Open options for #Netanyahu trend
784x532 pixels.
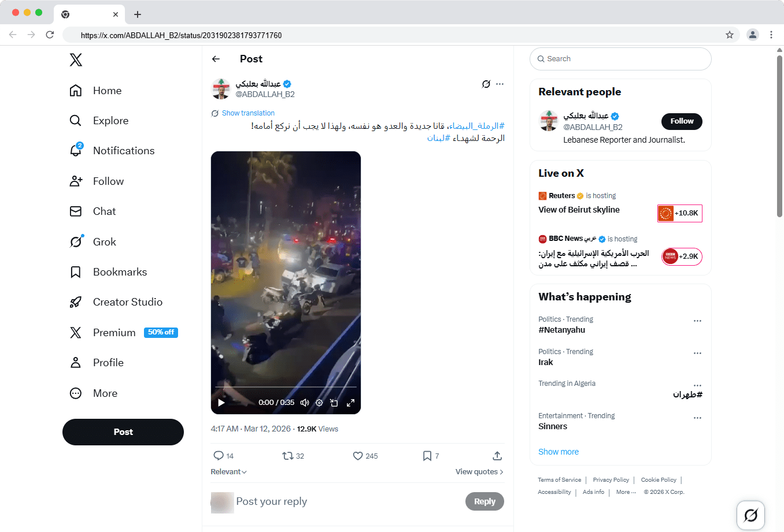697,321
